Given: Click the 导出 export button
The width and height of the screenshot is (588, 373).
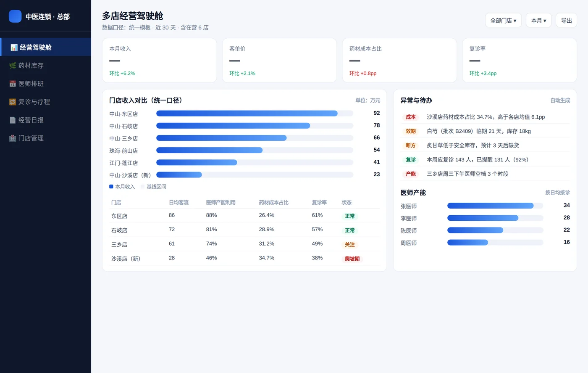Looking at the screenshot, I should coord(566,20).
